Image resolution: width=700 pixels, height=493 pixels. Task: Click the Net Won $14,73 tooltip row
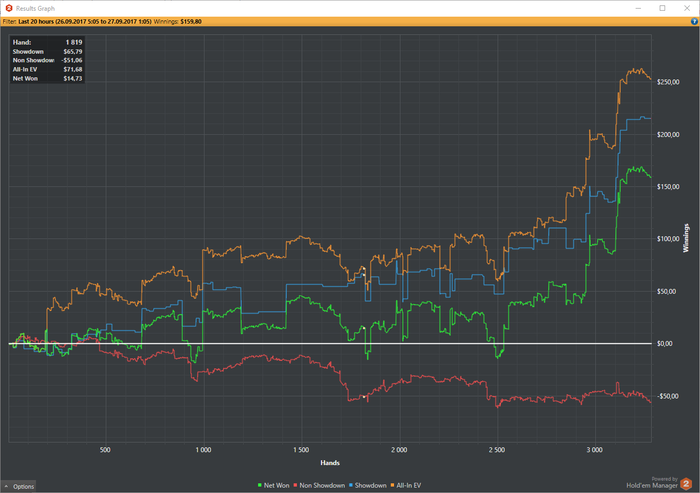(x=47, y=78)
